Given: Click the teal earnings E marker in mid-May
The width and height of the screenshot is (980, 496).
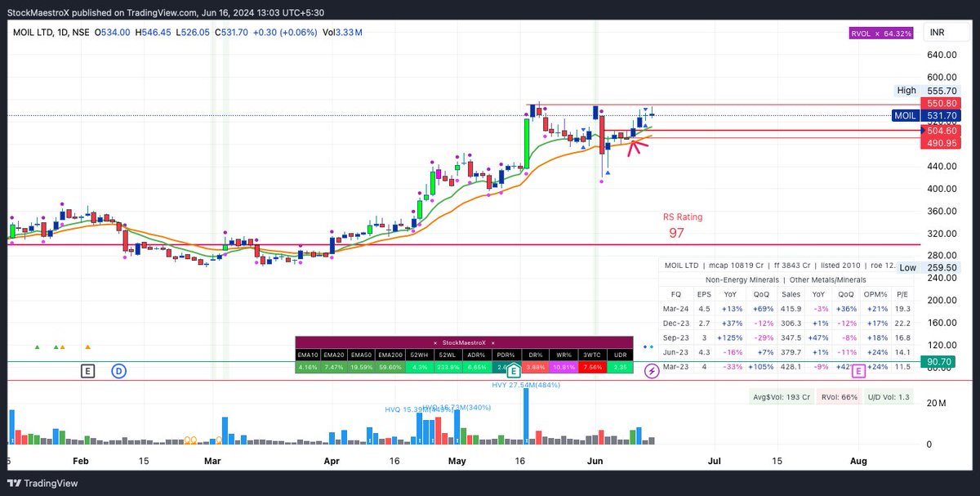Looking at the screenshot, I should (514, 371).
